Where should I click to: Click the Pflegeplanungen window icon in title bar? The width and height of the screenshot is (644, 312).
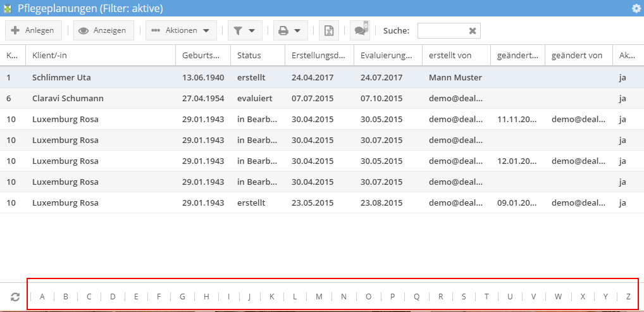[x=8, y=8]
